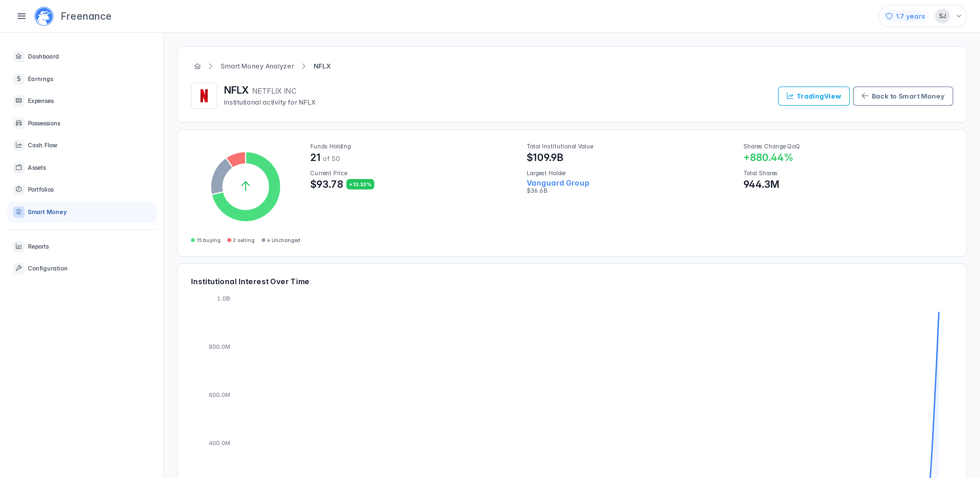Open Portfolios from the sidebar
The image size is (980, 478).
(82, 189)
